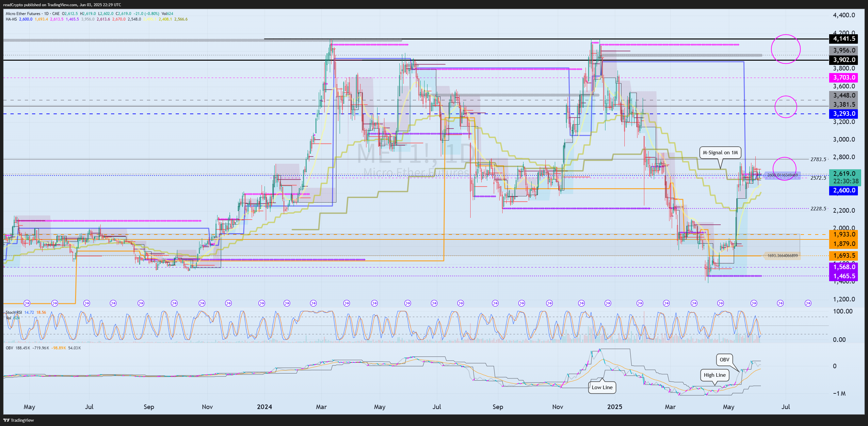
Task: Click the blue 2,600.0 price label
Action: (x=844, y=190)
